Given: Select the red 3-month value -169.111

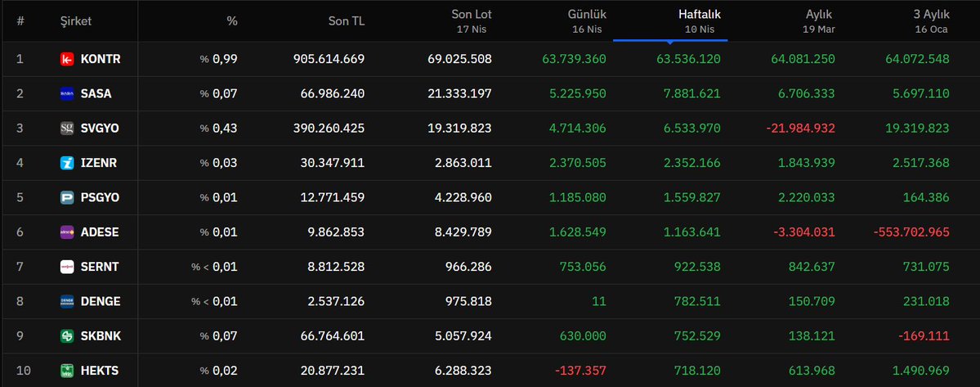Looking at the screenshot, I should [x=924, y=335].
